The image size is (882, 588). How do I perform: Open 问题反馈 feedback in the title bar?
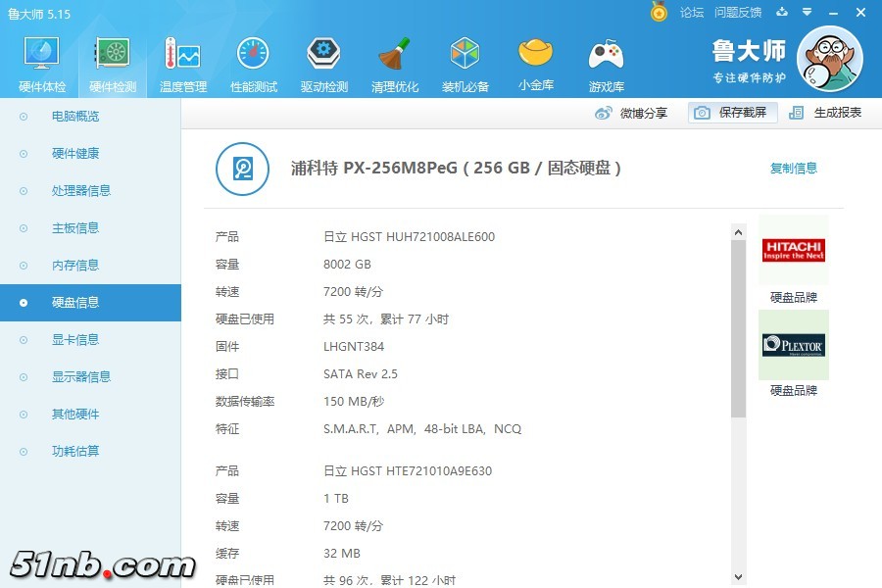tap(738, 12)
